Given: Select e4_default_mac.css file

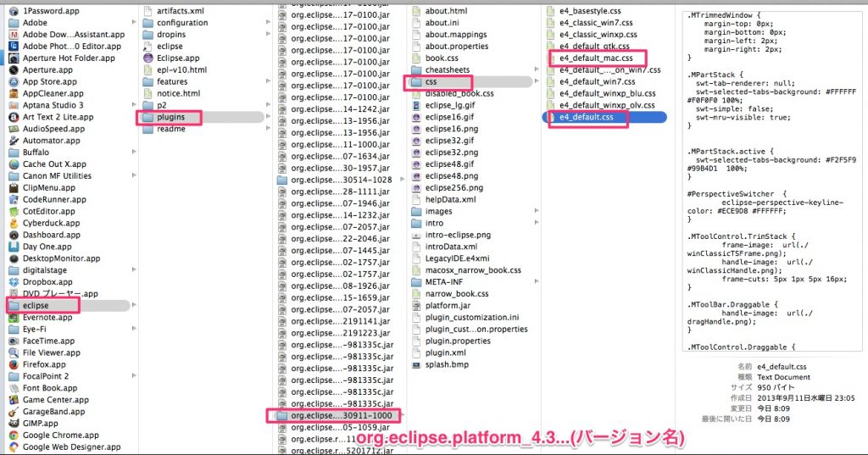Looking at the screenshot, I should 596,58.
